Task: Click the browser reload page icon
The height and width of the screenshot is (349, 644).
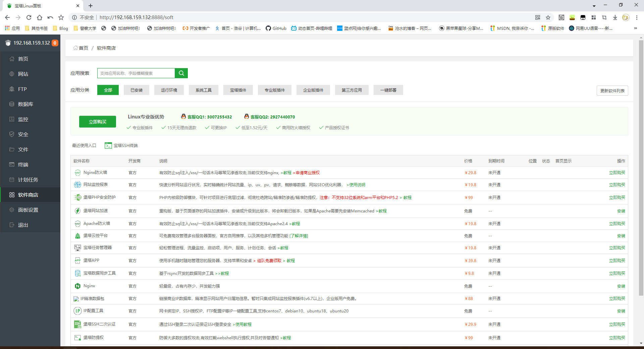Action: 29,17
